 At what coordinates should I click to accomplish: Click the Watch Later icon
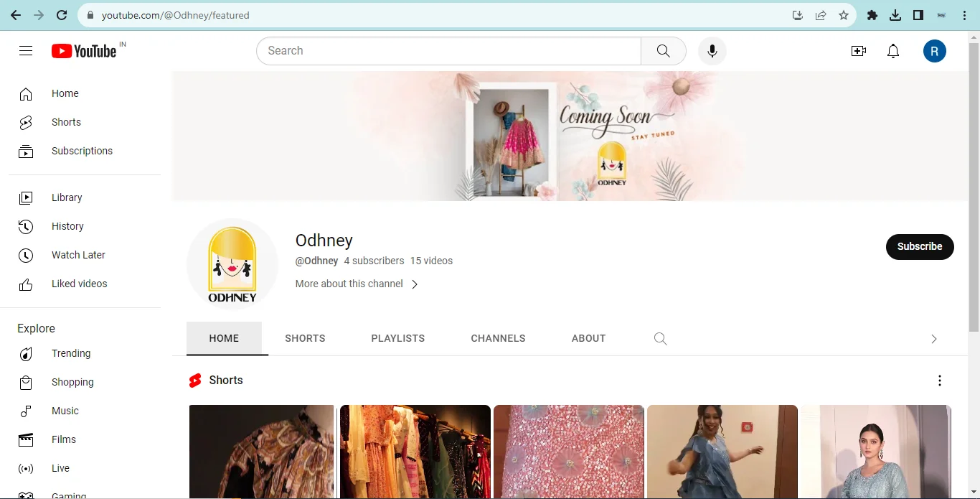[26, 256]
